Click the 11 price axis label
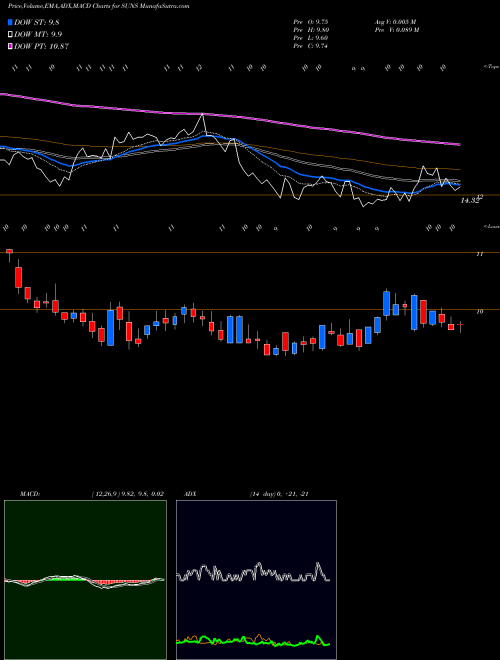The image size is (500, 660). click(x=479, y=254)
